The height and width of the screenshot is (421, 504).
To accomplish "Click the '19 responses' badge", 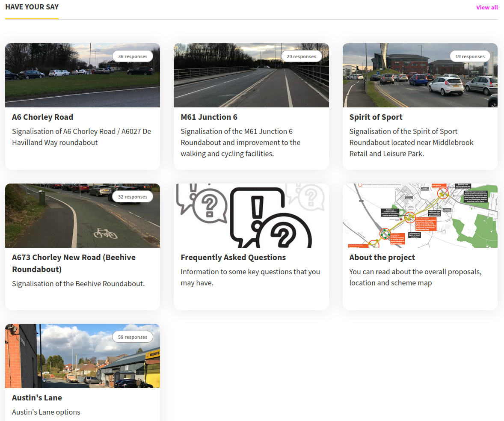I will pos(470,56).
